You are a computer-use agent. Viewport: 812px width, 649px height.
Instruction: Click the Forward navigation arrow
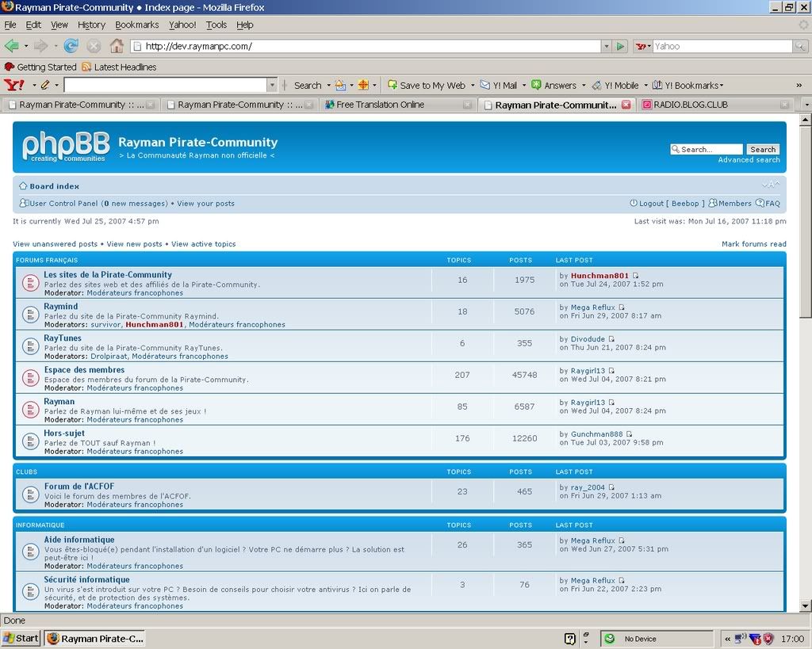[40, 46]
